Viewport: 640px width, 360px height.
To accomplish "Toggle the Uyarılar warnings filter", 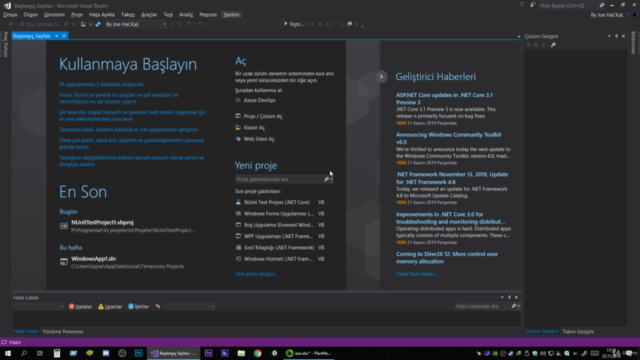I will click(x=110, y=307).
